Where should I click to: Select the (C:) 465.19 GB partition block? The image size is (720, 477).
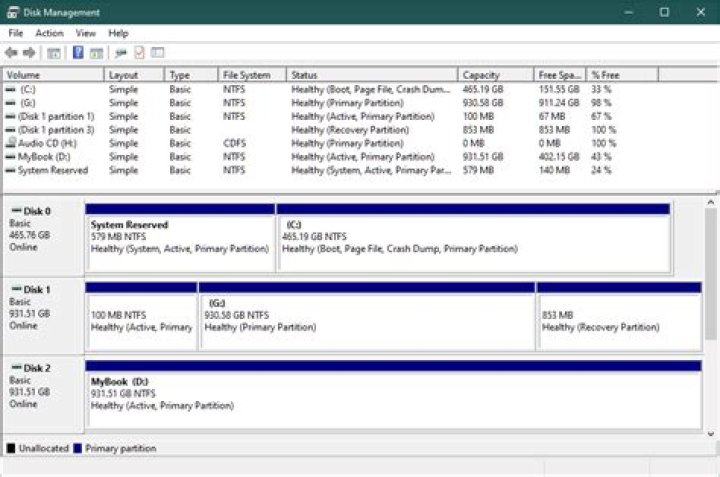pos(474,238)
